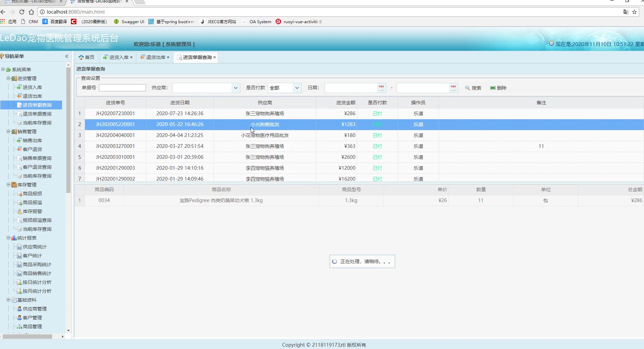
Task: Bookmark this page with star icon
Action: click(x=634, y=12)
